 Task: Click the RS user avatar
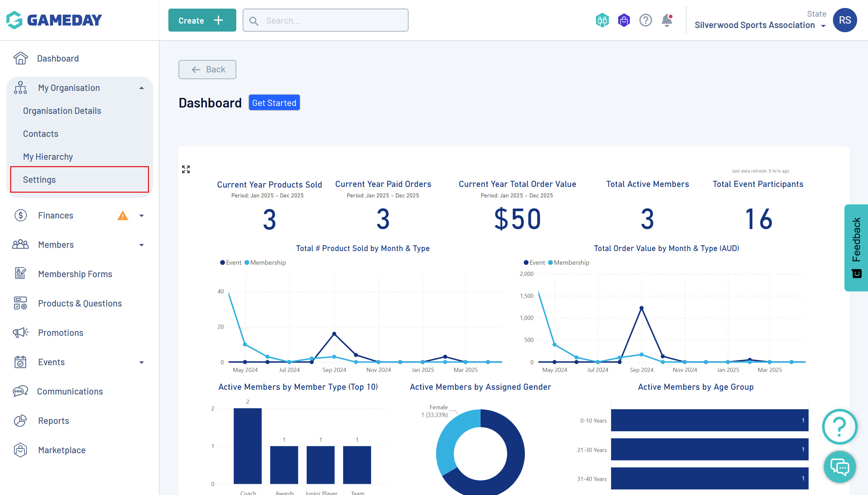tap(844, 20)
